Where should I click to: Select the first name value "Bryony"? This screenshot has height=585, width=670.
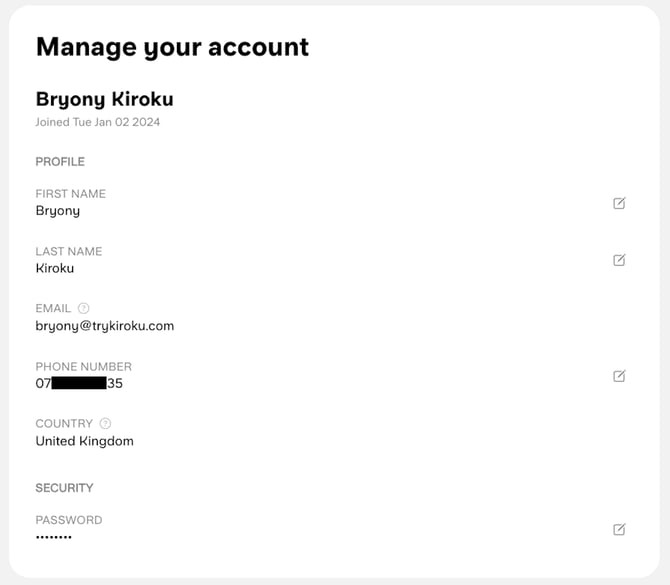click(x=58, y=211)
